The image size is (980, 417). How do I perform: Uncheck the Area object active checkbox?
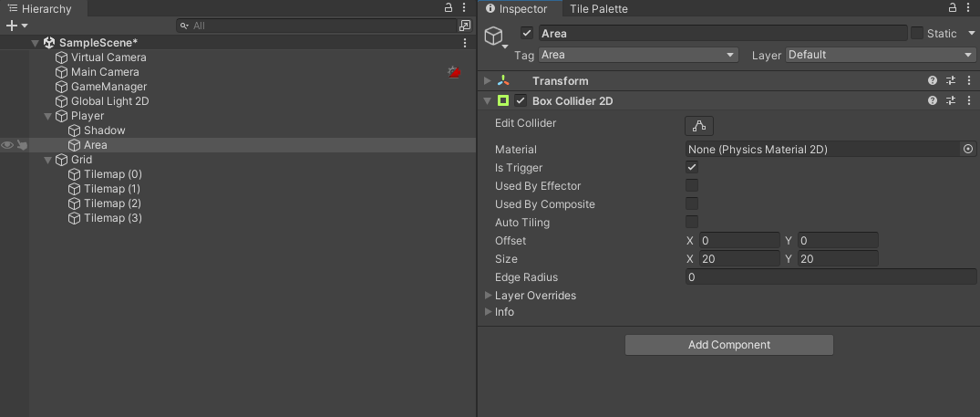point(527,33)
